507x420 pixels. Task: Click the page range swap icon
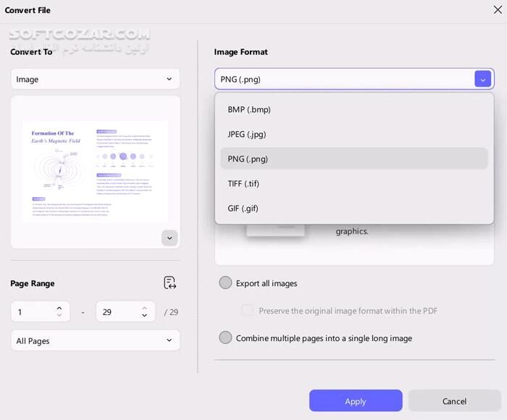(170, 283)
